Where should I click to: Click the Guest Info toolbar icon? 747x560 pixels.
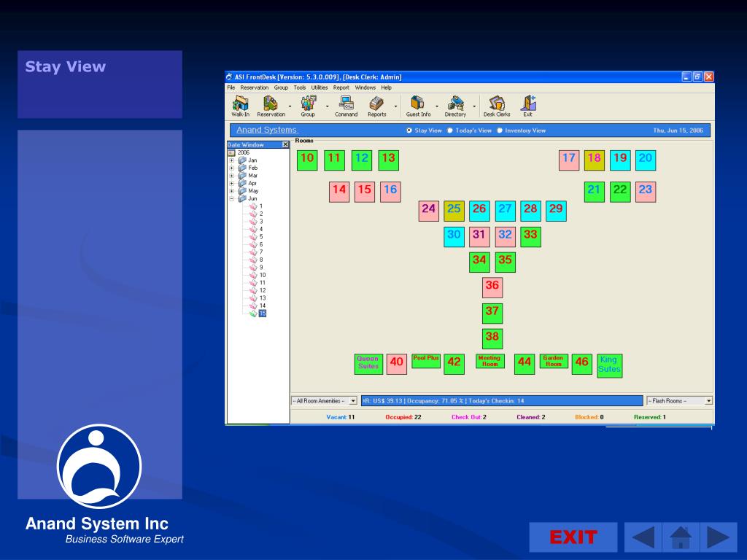[418, 106]
